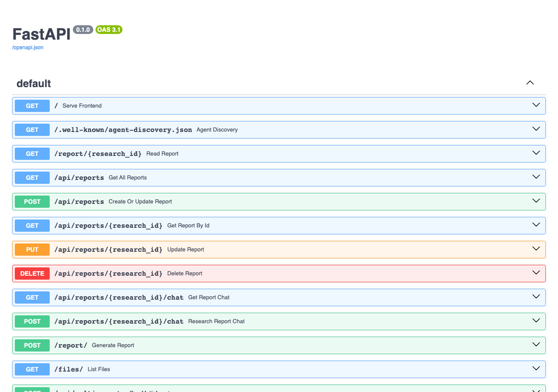558x392 pixels.
Task: Expand the Get Report Chat chevron
Action: coord(536,297)
